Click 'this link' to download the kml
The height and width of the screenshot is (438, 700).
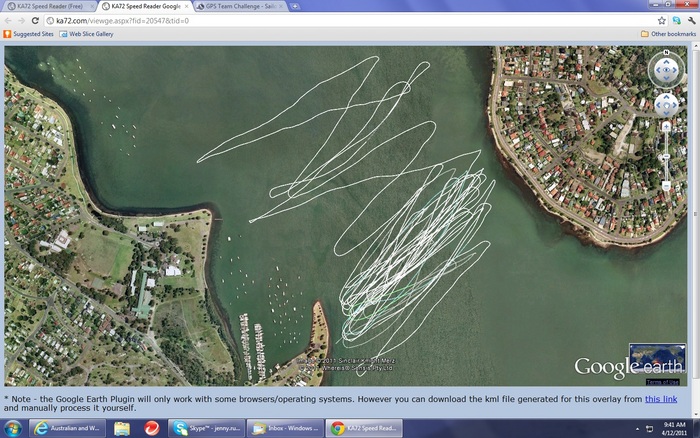pos(658,398)
